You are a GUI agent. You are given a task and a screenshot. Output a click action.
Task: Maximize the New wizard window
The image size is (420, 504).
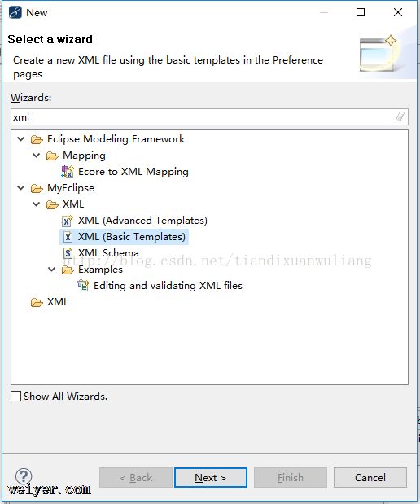[x=361, y=12]
